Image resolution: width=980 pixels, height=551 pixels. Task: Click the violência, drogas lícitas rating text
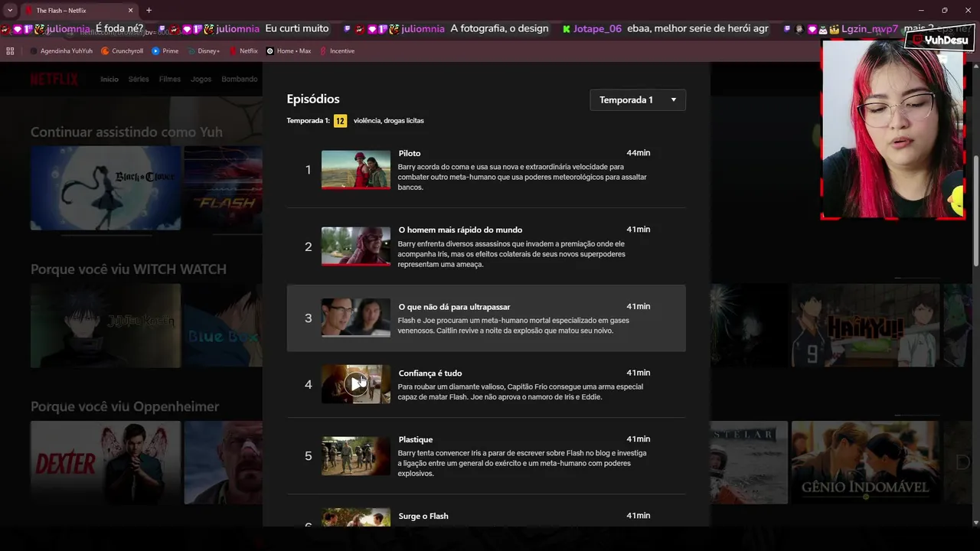pos(388,121)
